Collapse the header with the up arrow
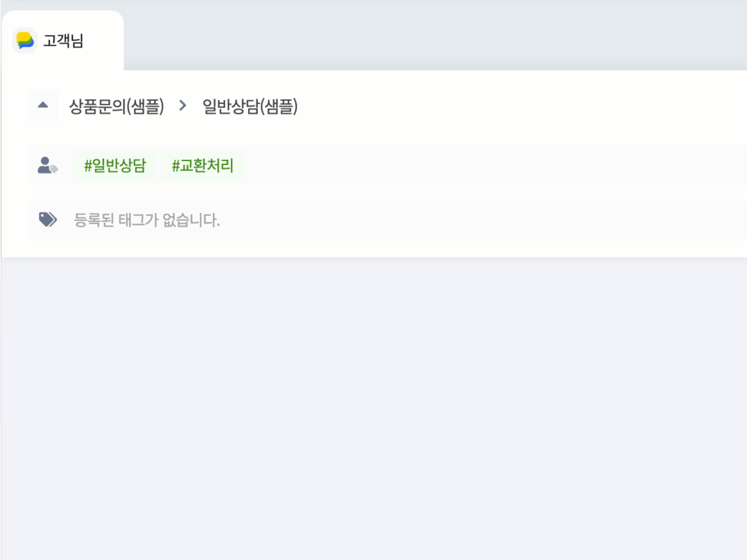 pyautogui.click(x=43, y=105)
